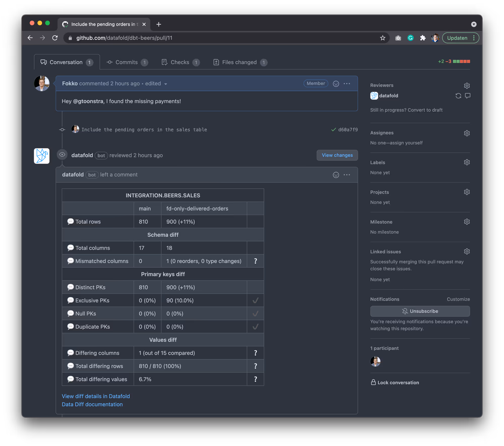This screenshot has width=504, height=446.
Task: Click the Unsubscribe button
Action: [420, 311]
